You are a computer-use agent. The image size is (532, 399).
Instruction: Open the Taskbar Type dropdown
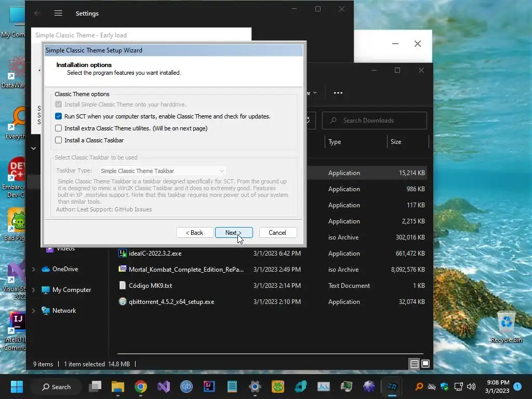[x=163, y=171]
